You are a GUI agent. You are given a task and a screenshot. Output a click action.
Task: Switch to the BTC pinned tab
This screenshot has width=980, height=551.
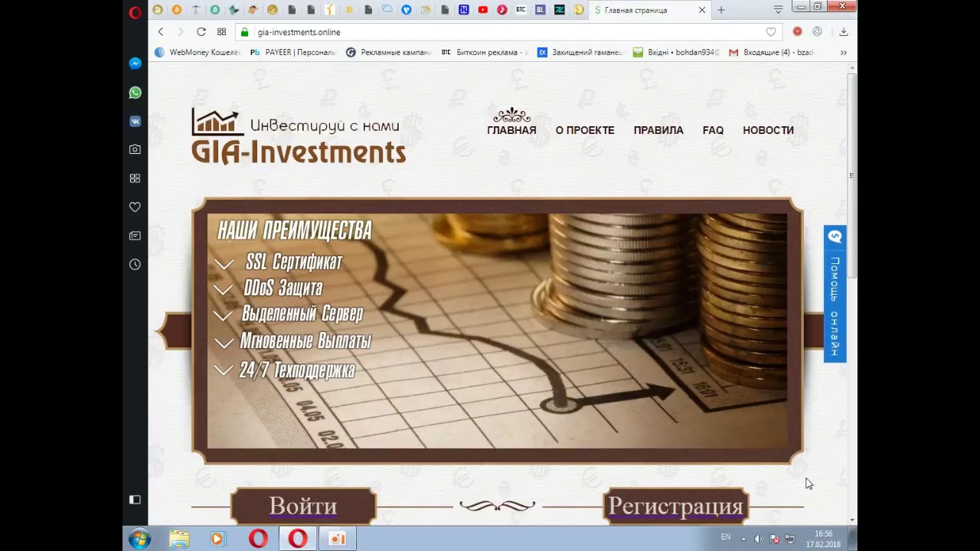click(x=521, y=10)
